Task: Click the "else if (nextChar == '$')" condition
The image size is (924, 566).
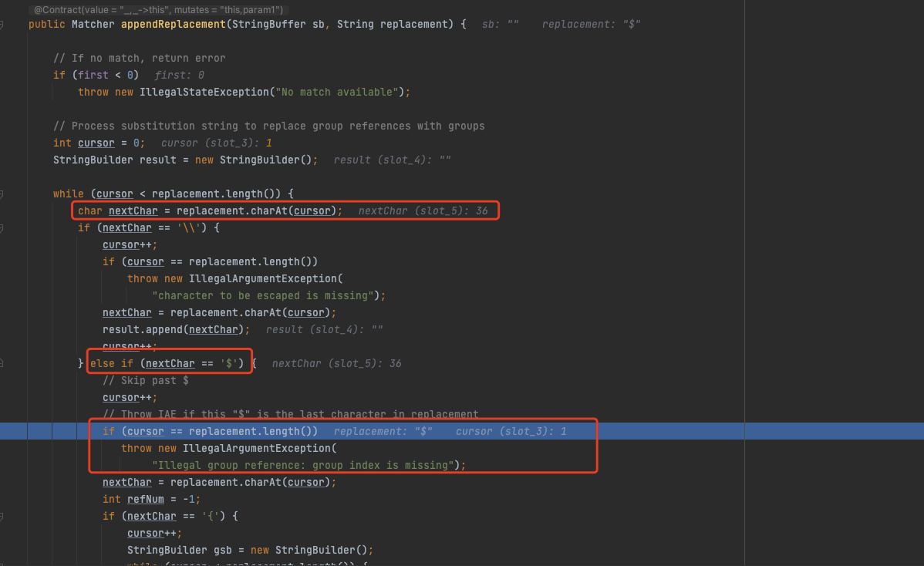Action: coord(167,363)
